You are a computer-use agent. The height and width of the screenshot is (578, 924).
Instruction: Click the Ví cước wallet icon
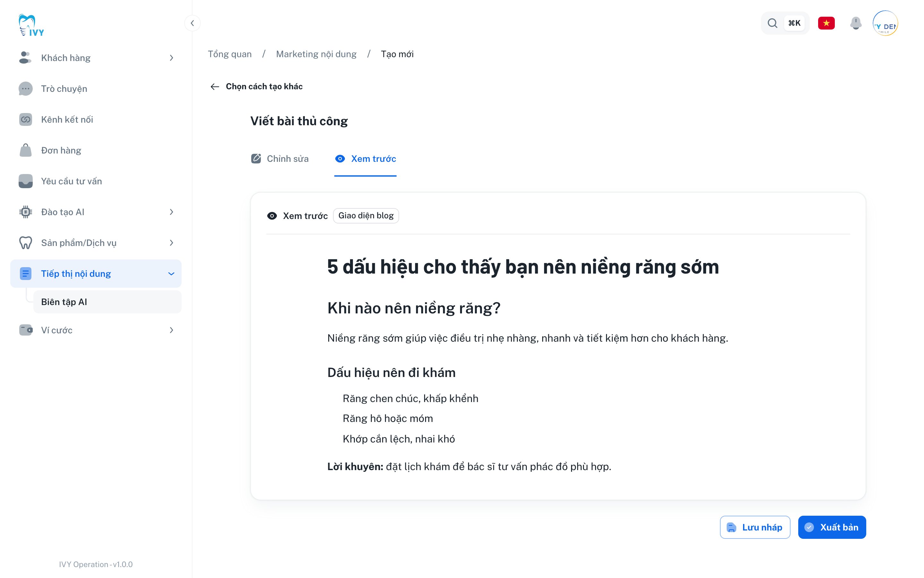pos(25,330)
